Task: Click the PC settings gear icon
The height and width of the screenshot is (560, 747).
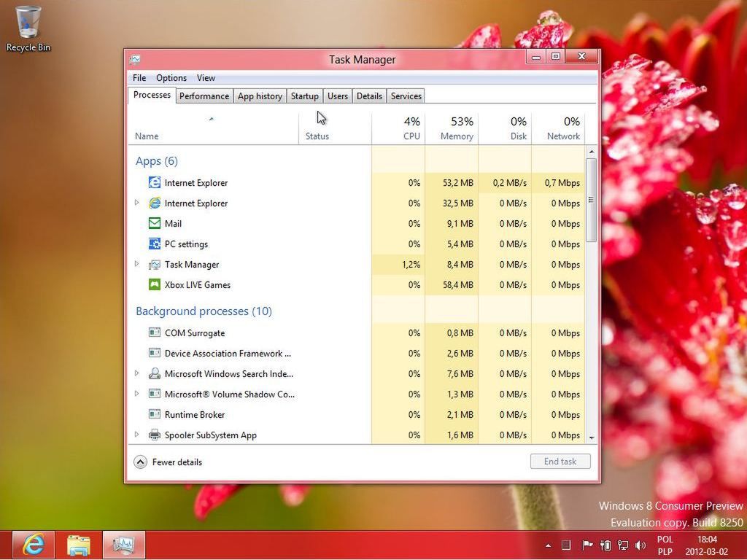Action: coord(155,244)
